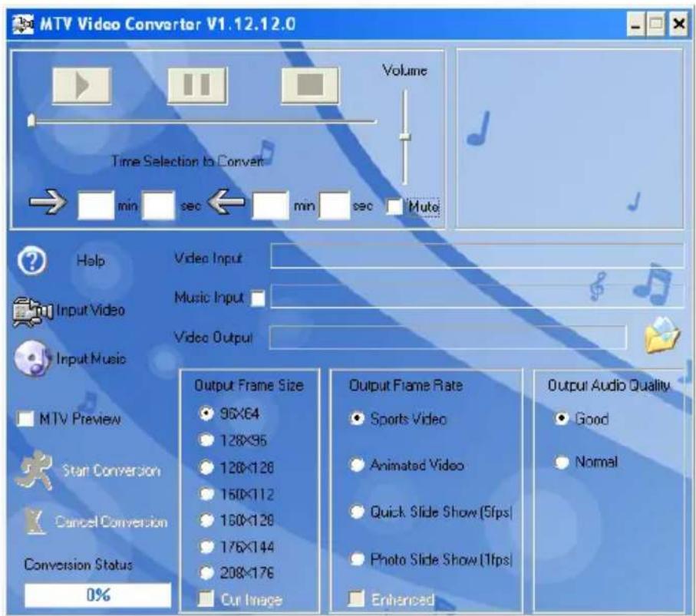Viewport: 696px width, 616px height.
Task: Choose the 176X144 frame size
Action: click(206, 546)
